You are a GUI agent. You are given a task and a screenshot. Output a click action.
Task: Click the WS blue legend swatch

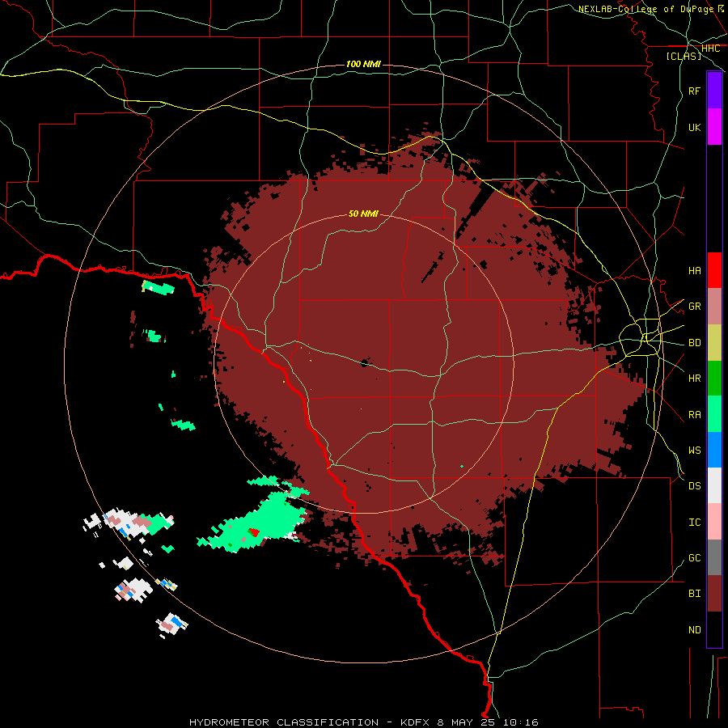coord(714,450)
